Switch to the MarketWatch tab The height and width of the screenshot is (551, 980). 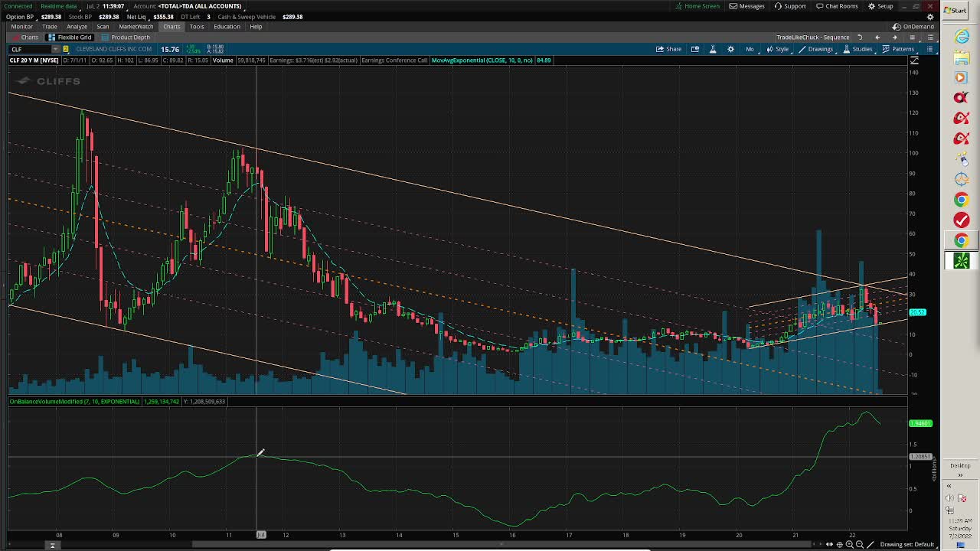[136, 27]
